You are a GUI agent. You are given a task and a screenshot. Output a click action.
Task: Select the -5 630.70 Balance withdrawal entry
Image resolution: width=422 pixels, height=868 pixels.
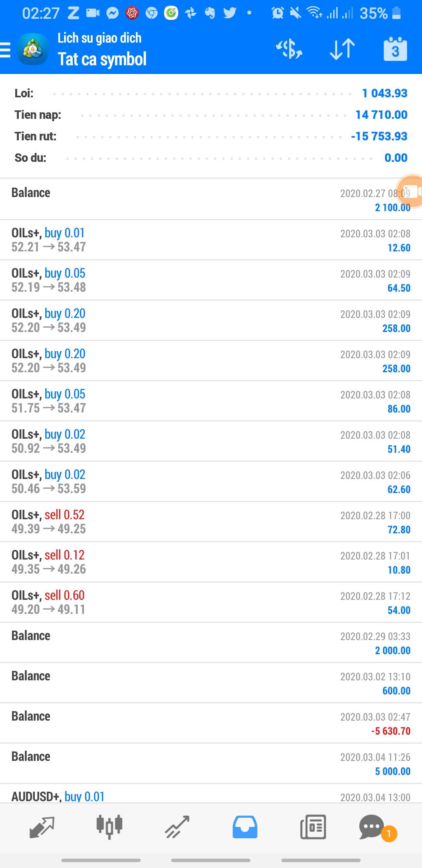pyautogui.click(x=211, y=723)
